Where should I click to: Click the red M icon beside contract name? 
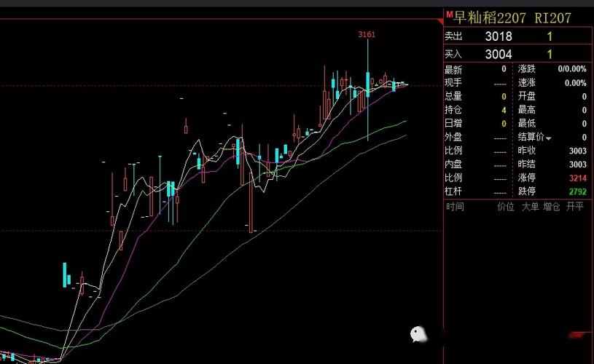click(449, 15)
